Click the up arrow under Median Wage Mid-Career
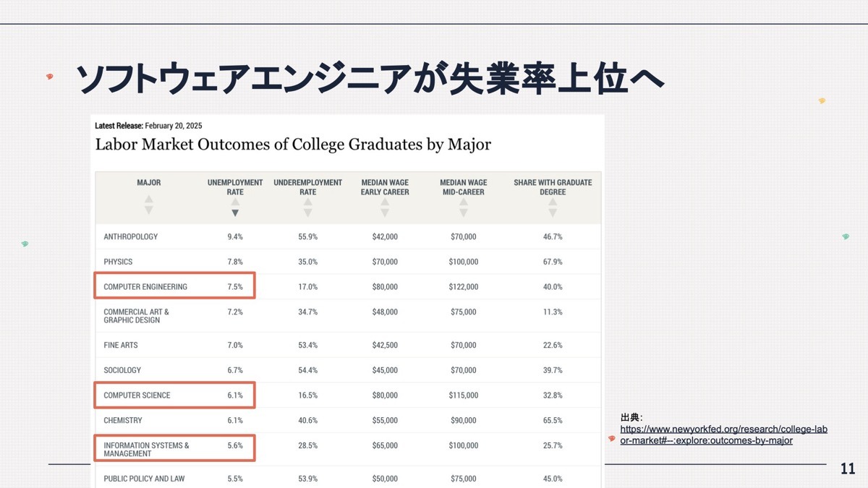Screen dimensions: 868x488 [x=464, y=202]
